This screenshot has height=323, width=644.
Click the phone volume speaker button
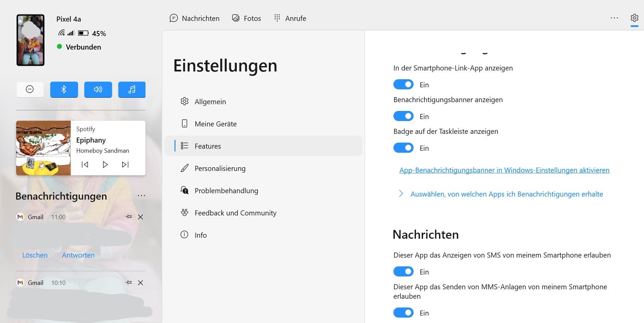point(98,89)
